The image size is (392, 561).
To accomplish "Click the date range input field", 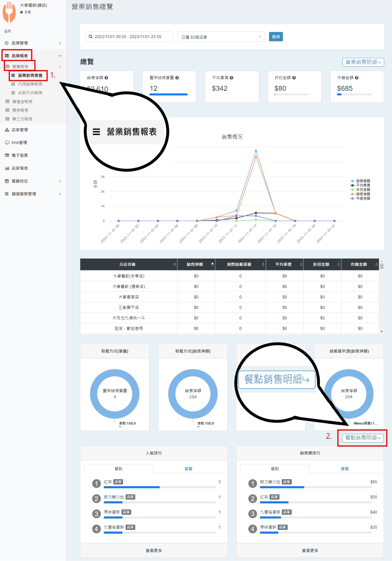I will (x=129, y=37).
